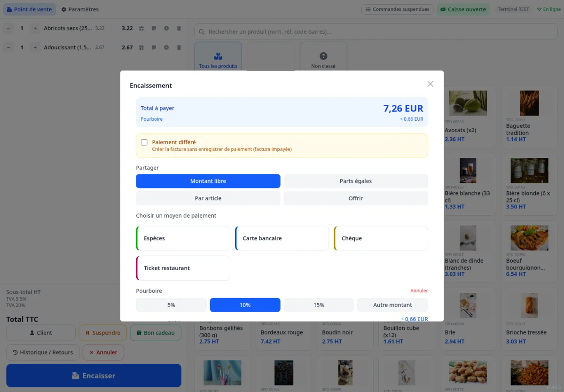Decrease quantity of Adoucissant

(x=8, y=47)
